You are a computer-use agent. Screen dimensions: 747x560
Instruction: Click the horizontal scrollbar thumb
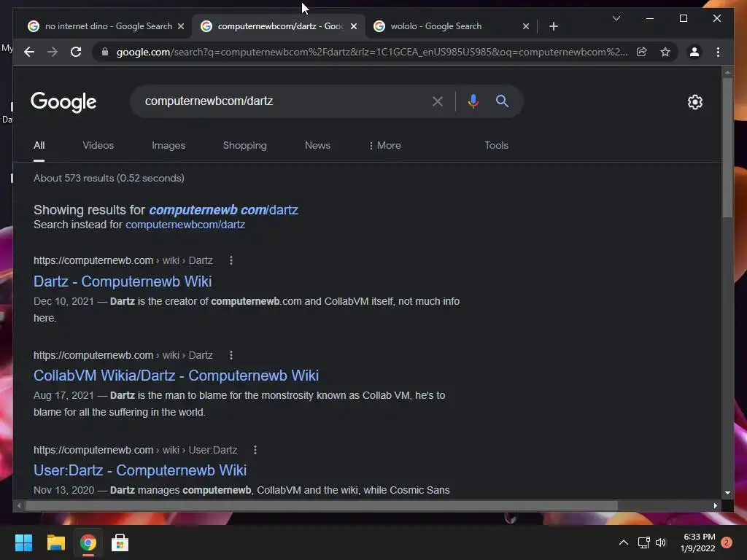tap(322, 506)
